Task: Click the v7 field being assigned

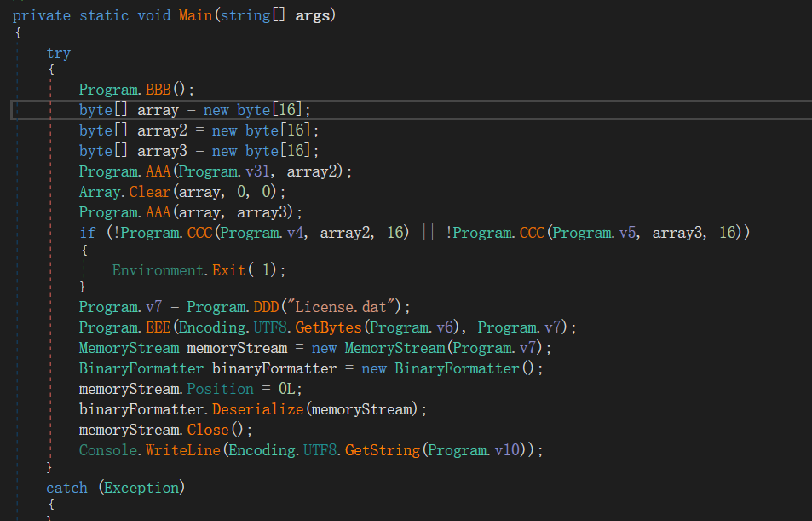Action: 154,307
